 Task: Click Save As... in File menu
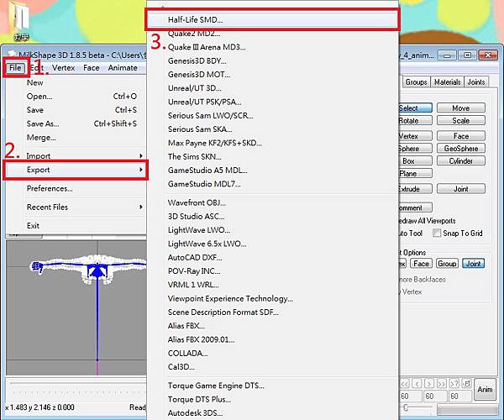[76, 123]
